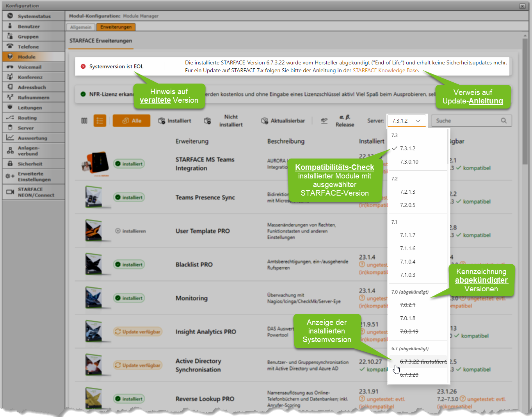Select version 7.3.1.2 in dropdown list
This screenshot has width=532, height=417.
(418, 148)
